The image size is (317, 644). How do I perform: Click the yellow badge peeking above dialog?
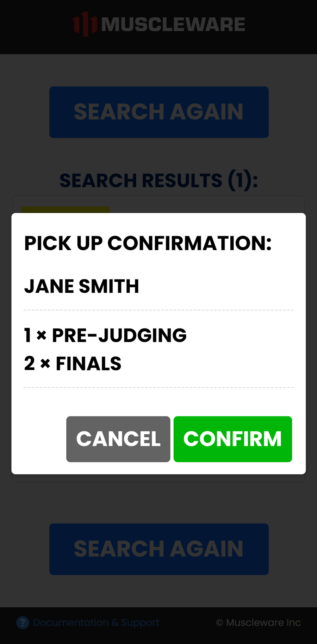point(65,210)
